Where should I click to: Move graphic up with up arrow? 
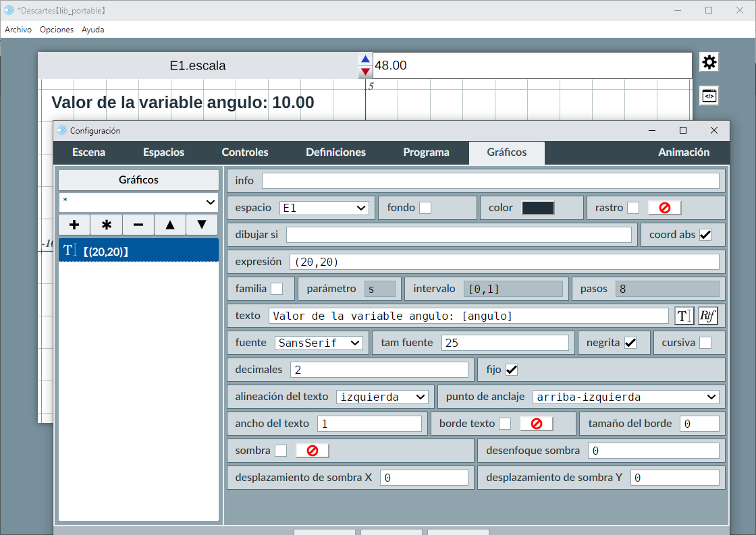(169, 225)
